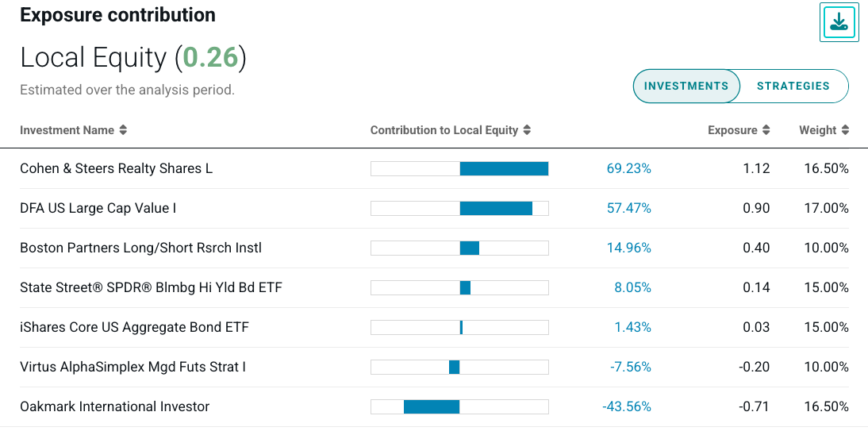Screen dimensions: 868x435
Task: Sort by Weight column arrows
Action: [846, 130]
